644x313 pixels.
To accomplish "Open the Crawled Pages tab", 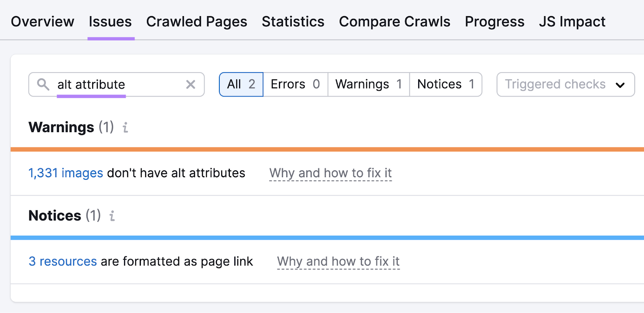I will (x=197, y=21).
